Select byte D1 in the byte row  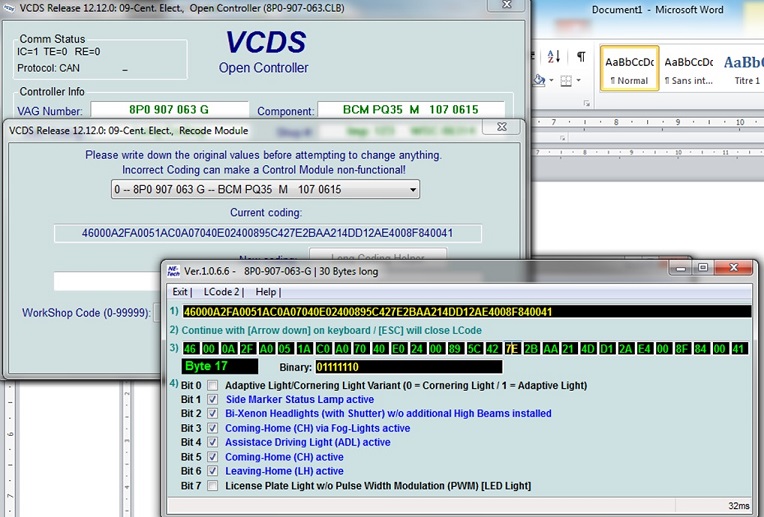(x=607, y=348)
